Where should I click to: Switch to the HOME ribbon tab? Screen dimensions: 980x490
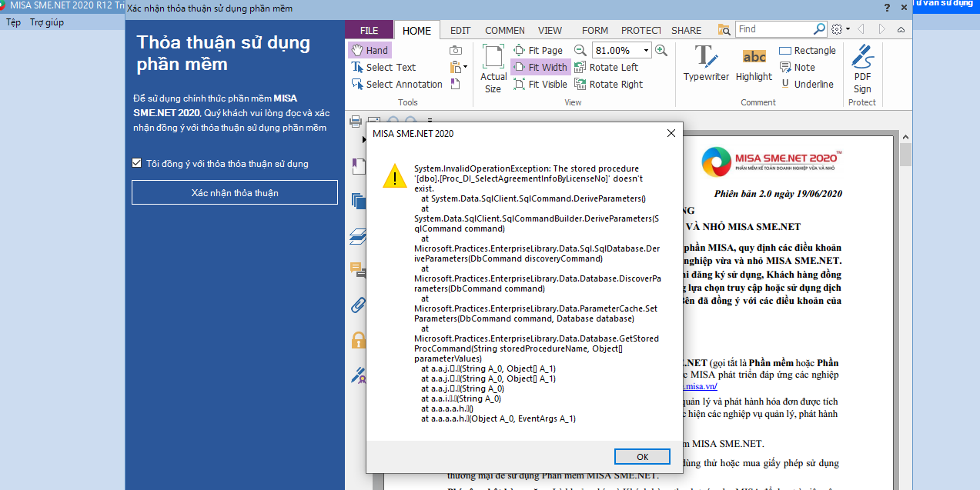[x=416, y=31]
